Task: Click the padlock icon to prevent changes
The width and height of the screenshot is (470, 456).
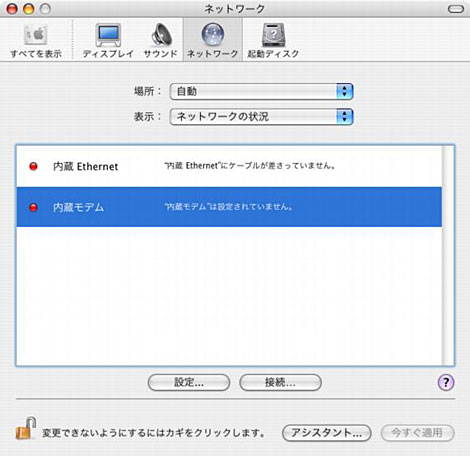Action: (26, 428)
